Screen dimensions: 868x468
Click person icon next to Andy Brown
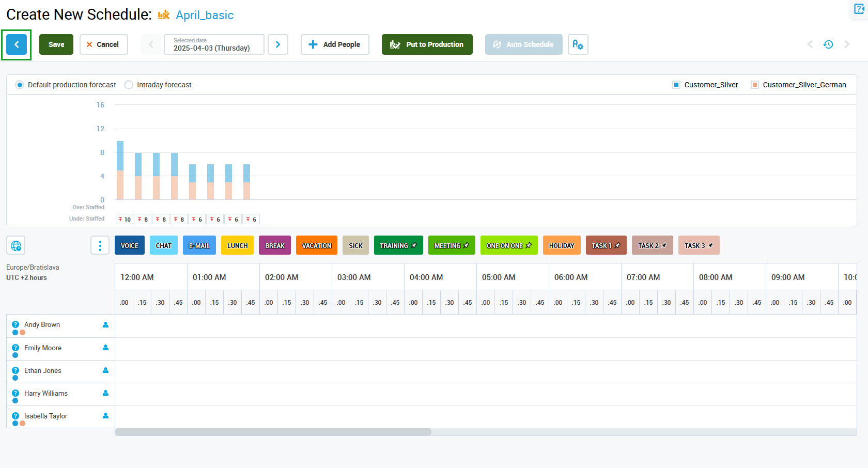coord(105,325)
